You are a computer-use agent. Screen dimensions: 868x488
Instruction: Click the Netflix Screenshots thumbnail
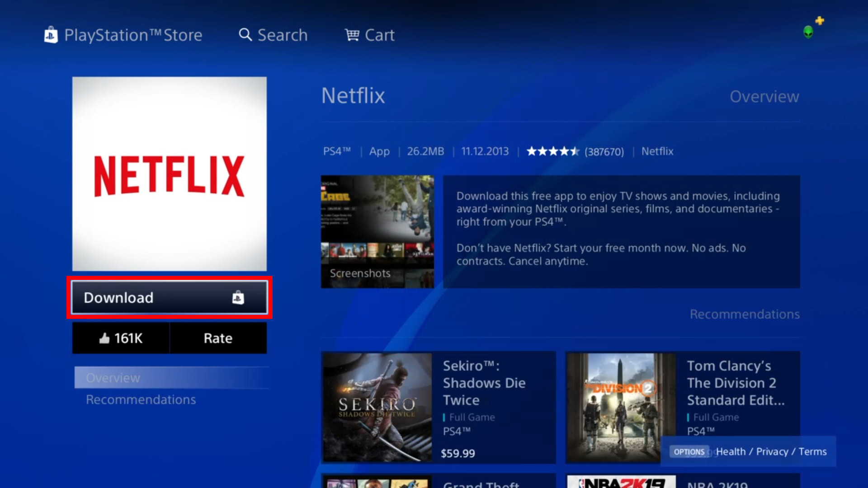377,231
